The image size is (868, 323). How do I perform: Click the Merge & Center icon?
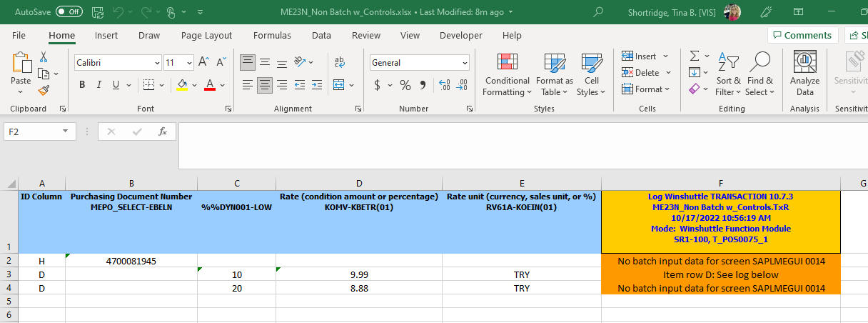339,85
